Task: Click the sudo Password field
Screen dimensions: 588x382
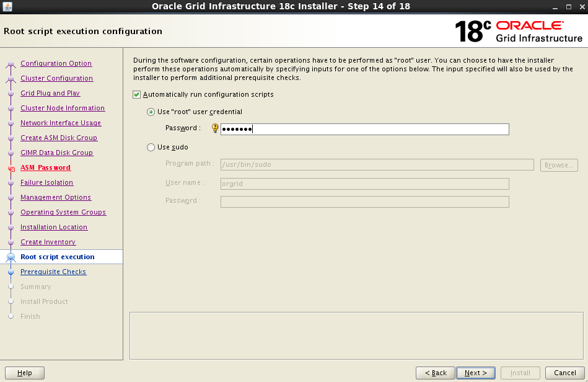Action: tap(364, 202)
